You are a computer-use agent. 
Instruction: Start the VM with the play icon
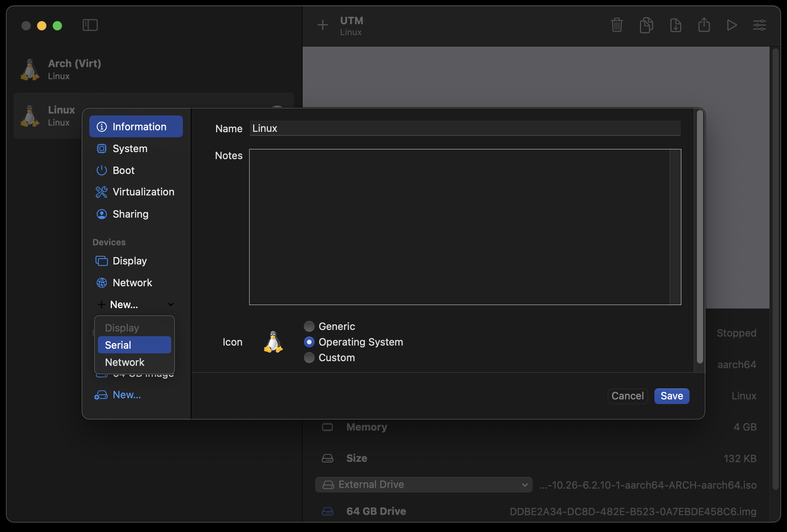[732, 25]
